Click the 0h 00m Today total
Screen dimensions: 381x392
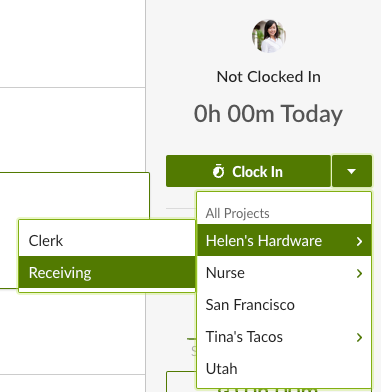pos(268,114)
